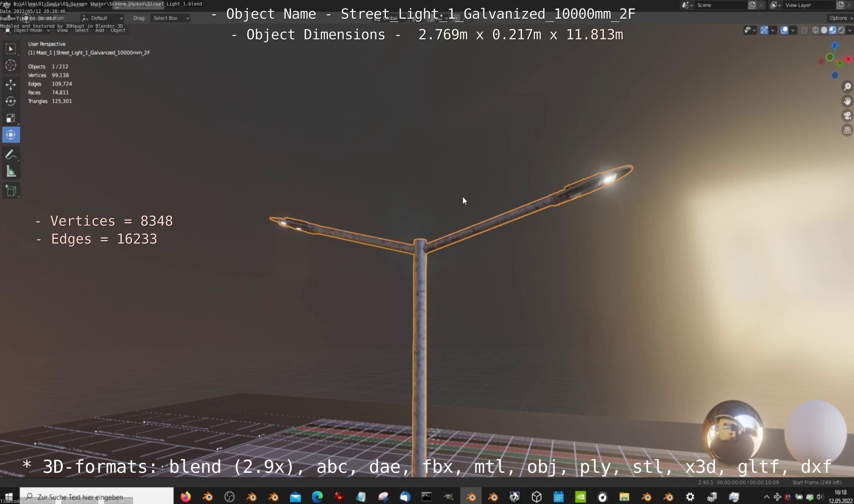Screen dimensions: 854x504
Task: Toggle viewport overlays display
Action: click(784, 30)
